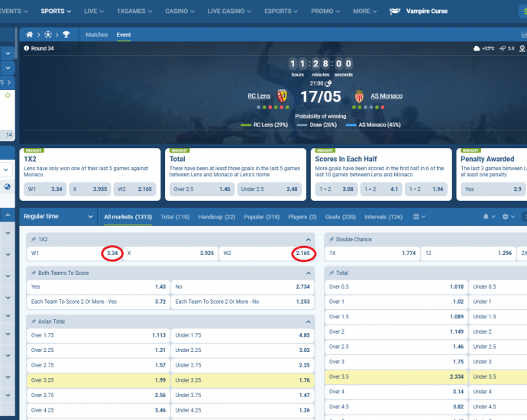Select Over 3.5 at 2.334 in Total

click(x=396, y=377)
